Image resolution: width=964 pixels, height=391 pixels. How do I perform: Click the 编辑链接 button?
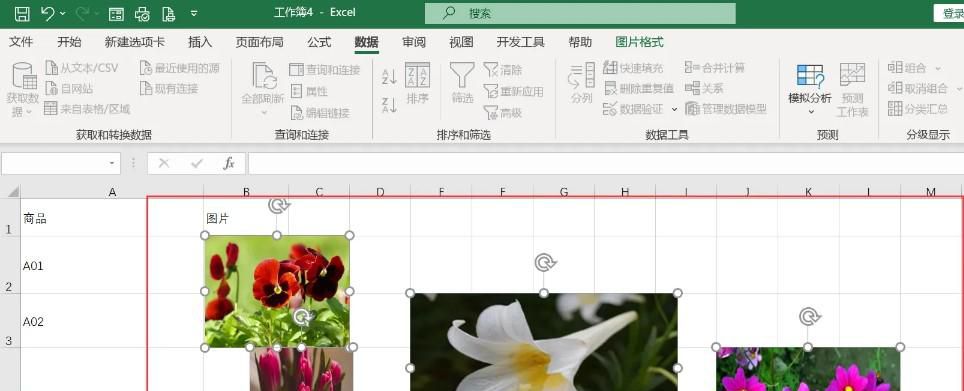[x=320, y=113]
